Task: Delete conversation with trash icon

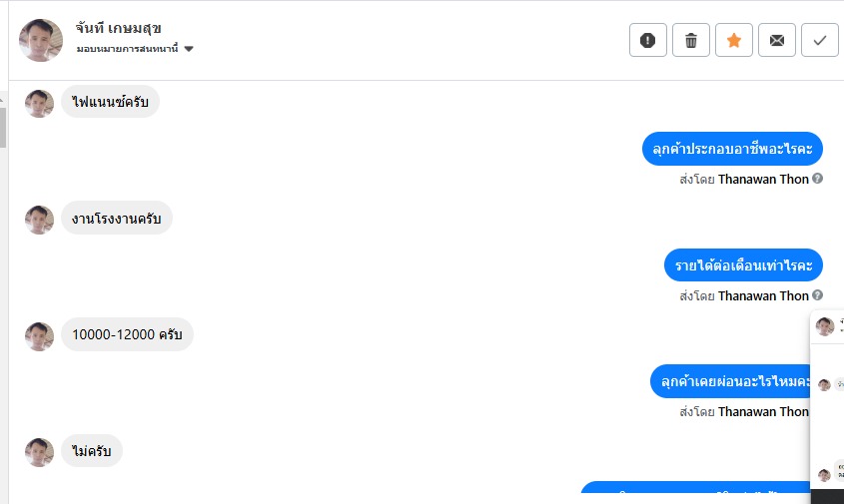Action: pyautogui.click(x=690, y=40)
